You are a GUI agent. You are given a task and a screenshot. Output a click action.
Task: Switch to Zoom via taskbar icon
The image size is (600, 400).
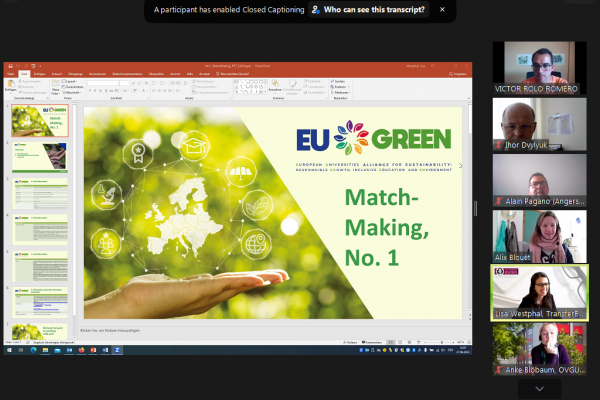pos(117,350)
